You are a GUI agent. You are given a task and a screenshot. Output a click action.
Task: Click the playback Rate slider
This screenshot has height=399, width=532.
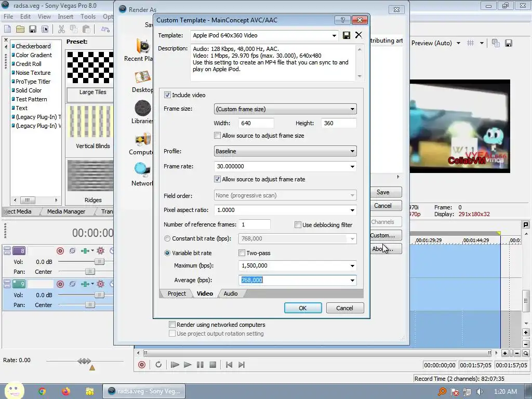(x=85, y=361)
